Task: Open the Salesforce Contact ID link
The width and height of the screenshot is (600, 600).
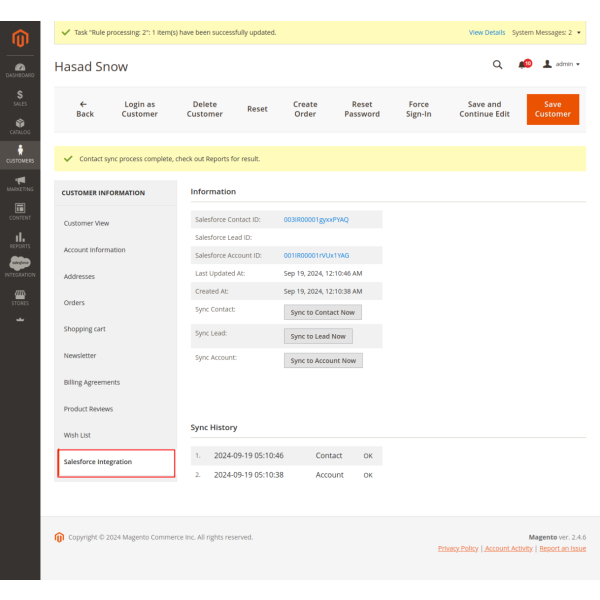Action: [316, 219]
